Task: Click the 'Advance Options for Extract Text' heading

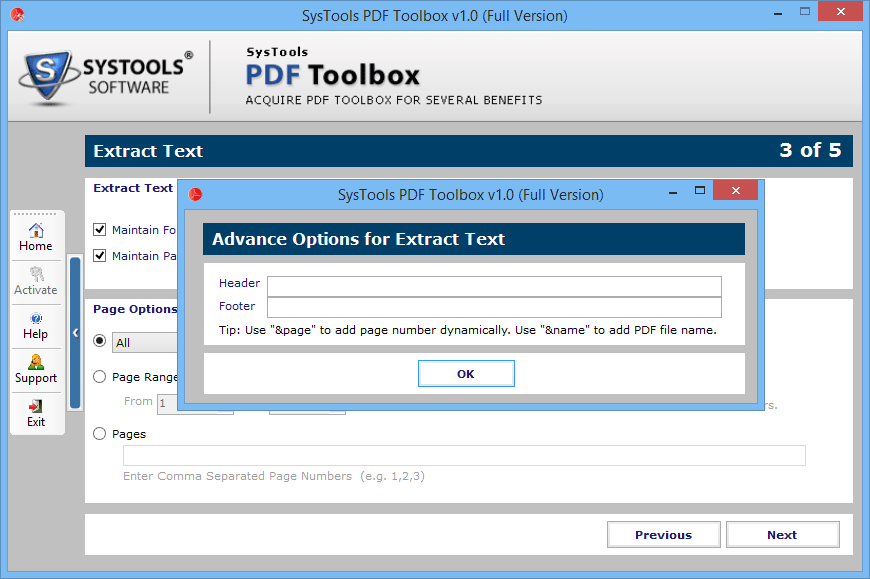Action: coord(358,239)
